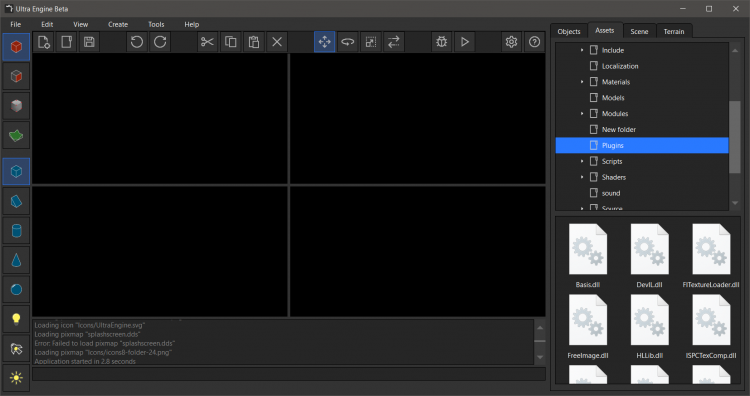This screenshot has height=396, width=750.
Task: Click the Save floppy disk icon
Action: click(x=89, y=42)
